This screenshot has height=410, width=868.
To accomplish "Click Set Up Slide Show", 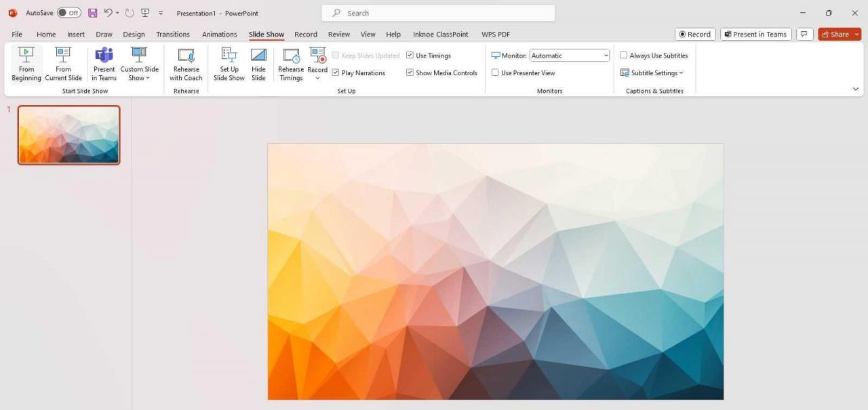I will (229, 62).
